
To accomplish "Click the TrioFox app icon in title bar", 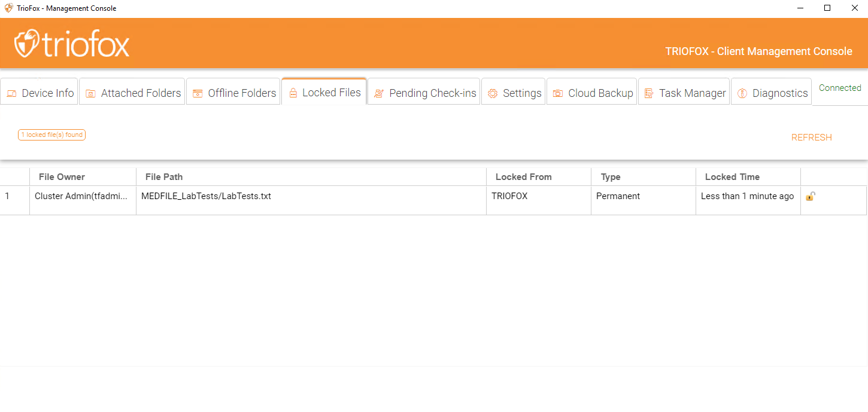I will (8, 8).
